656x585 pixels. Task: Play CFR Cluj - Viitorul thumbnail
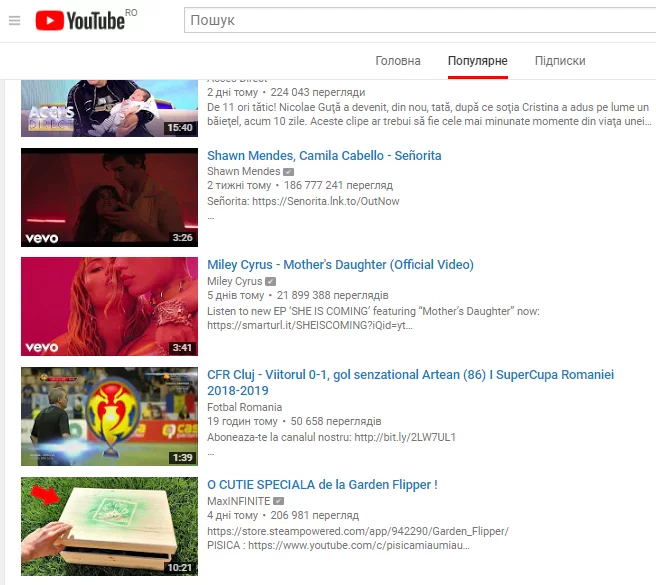point(109,416)
